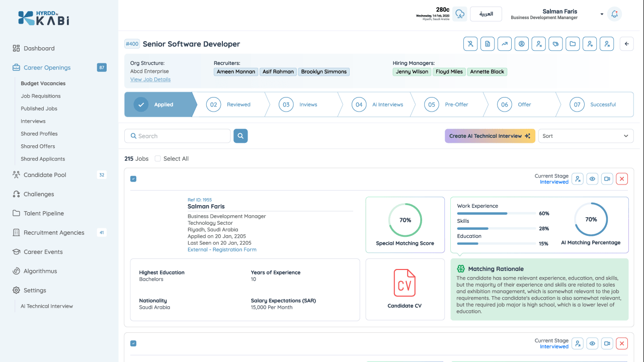Open the View Job Details link
The height and width of the screenshot is (362, 644).
150,79
